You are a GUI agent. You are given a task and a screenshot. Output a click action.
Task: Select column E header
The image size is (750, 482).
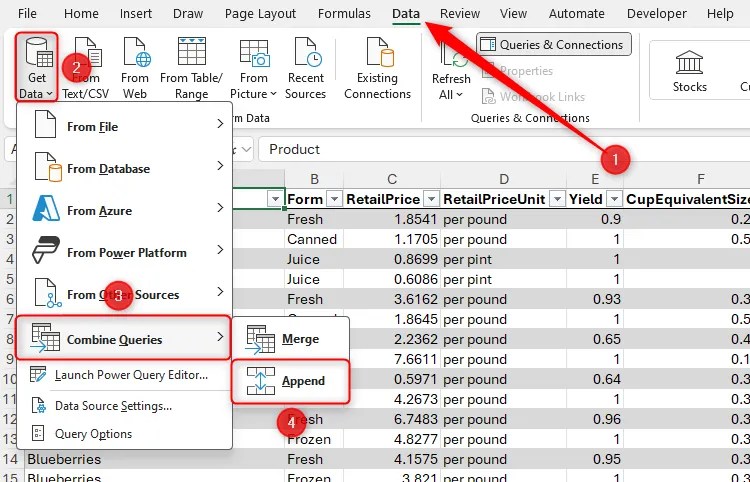point(595,179)
